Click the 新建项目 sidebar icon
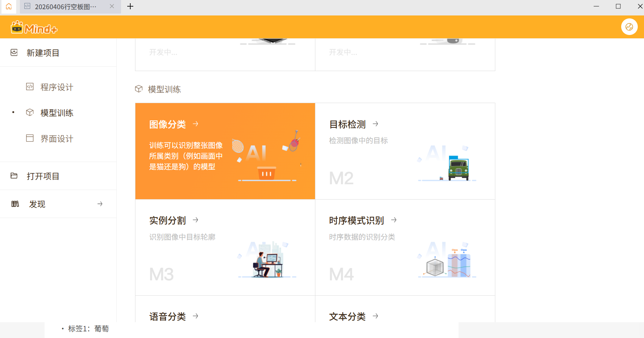644x338 pixels. click(14, 53)
